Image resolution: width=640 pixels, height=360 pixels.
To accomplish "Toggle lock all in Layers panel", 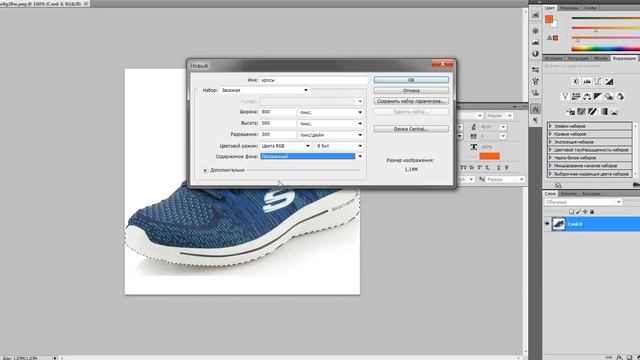I will 592,212.
